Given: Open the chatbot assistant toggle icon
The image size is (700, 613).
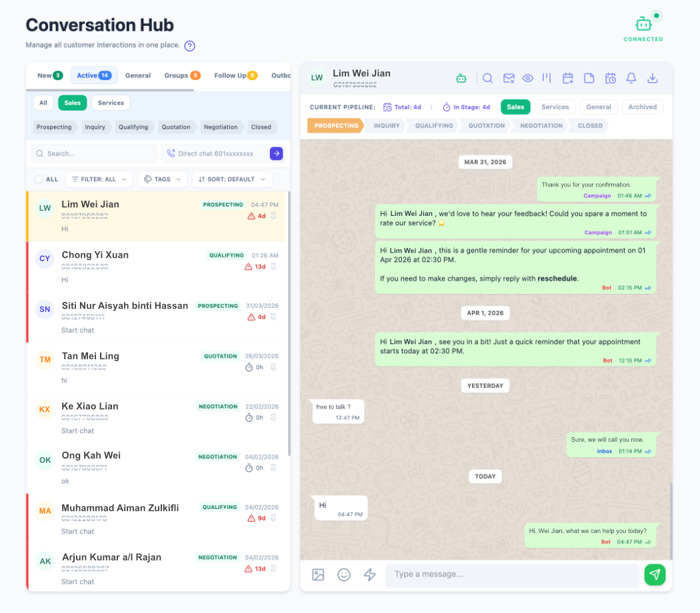Looking at the screenshot, I should click(x=461, y=78).
